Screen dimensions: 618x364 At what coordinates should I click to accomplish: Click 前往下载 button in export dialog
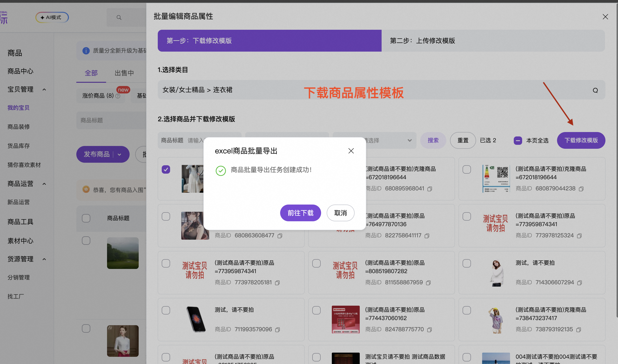pyautogui.click(x=300, y=213)
